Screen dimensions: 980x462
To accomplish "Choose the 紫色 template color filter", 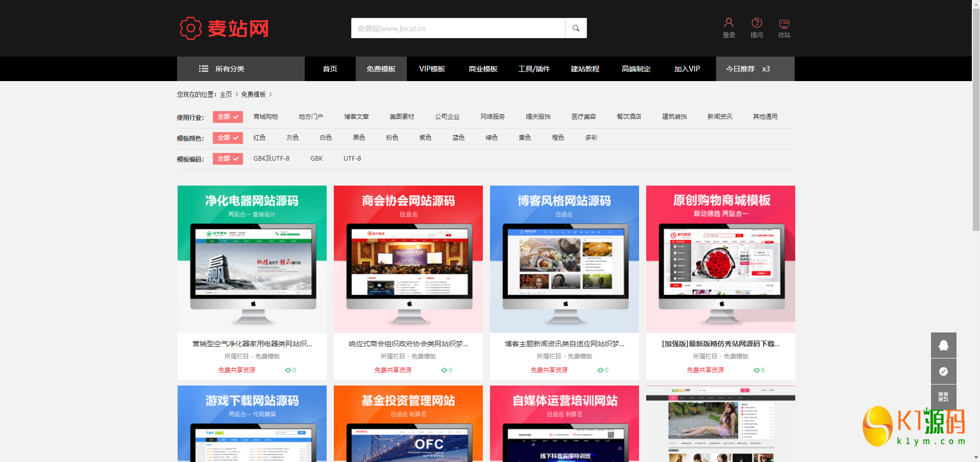I will (426, 138).
